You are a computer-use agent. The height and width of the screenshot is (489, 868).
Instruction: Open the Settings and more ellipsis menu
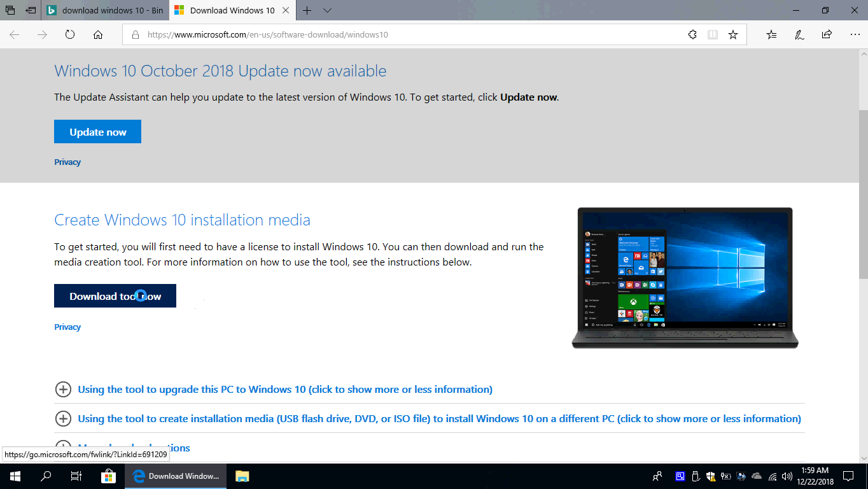pos(854,35)
